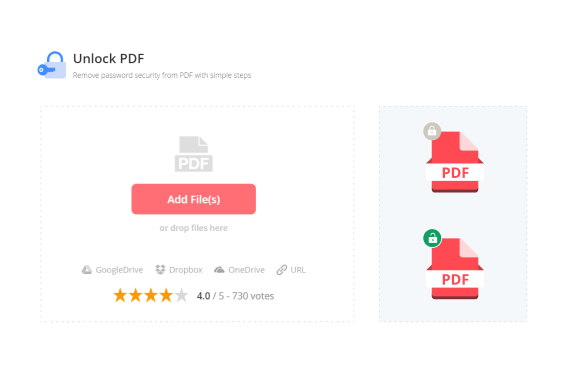The image size is (565, 378).
Task: Click the OneDrive cloud icon
Action: [x=219, y=270]
